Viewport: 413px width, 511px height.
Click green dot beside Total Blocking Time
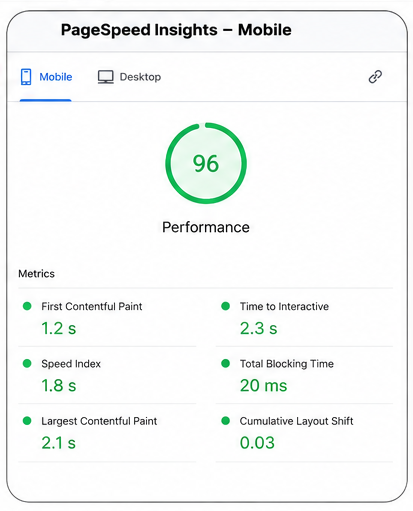point(226,363)
